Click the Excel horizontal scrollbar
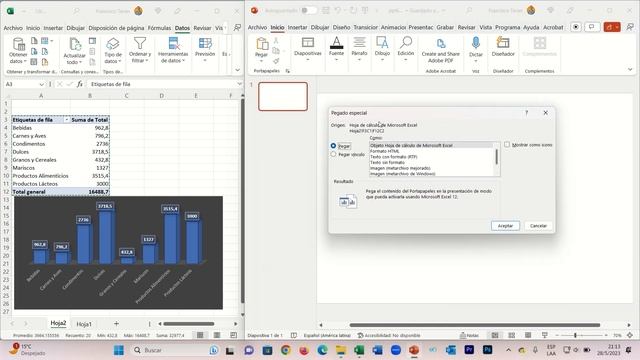 pyautogui.click(x=189, y=324)
